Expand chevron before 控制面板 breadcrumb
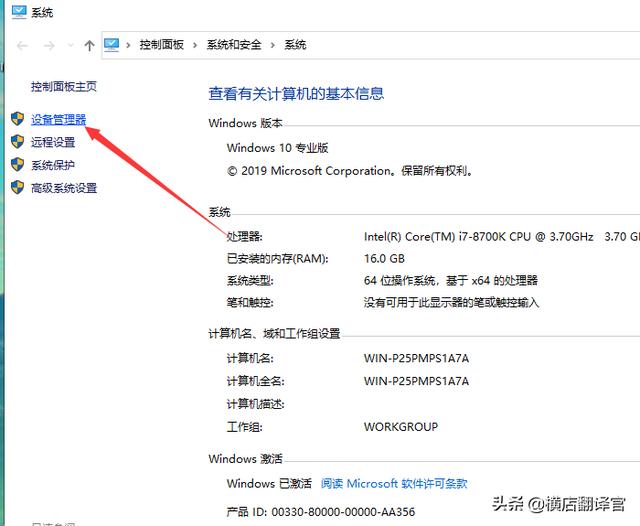This screenshot has width=640, height=526. [x=128, y=45]
